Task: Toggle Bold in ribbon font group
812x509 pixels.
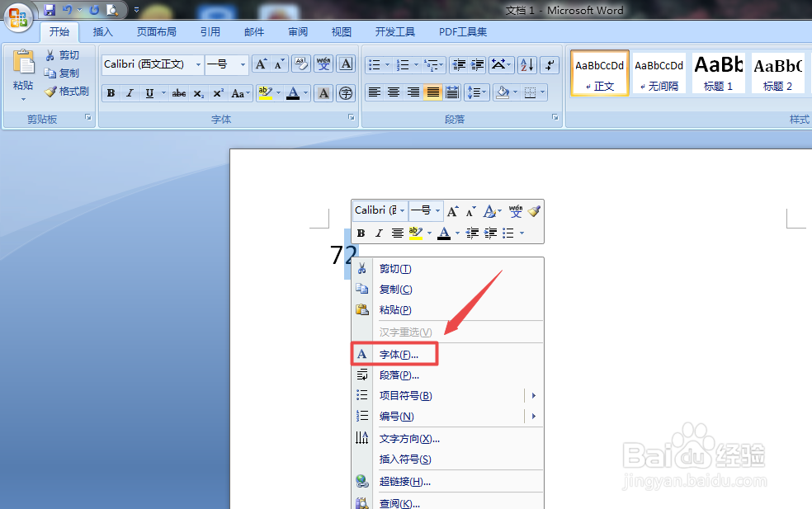Action: point(111,93)
